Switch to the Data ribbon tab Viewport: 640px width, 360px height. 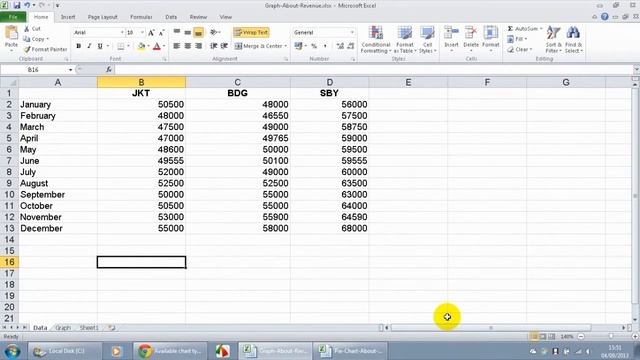pyautogui.click(x=171, y=17)
